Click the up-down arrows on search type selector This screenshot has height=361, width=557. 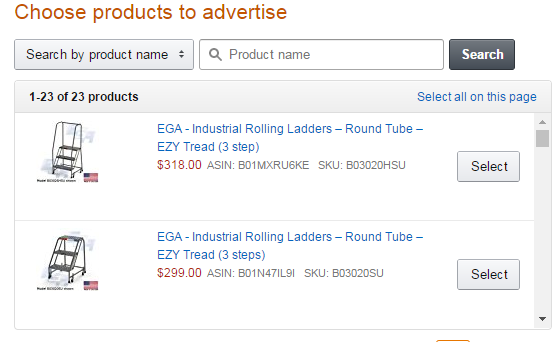click(x=182, y=54)
